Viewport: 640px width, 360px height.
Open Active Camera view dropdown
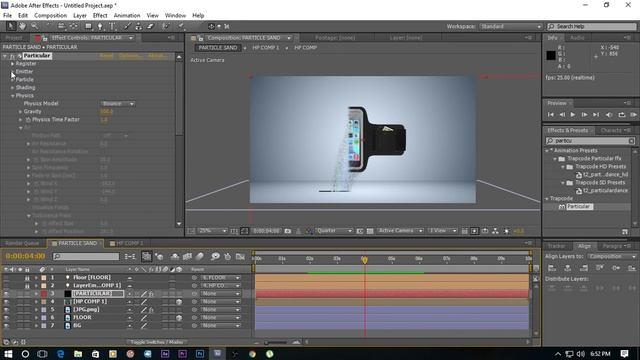[x=400, y=231]
